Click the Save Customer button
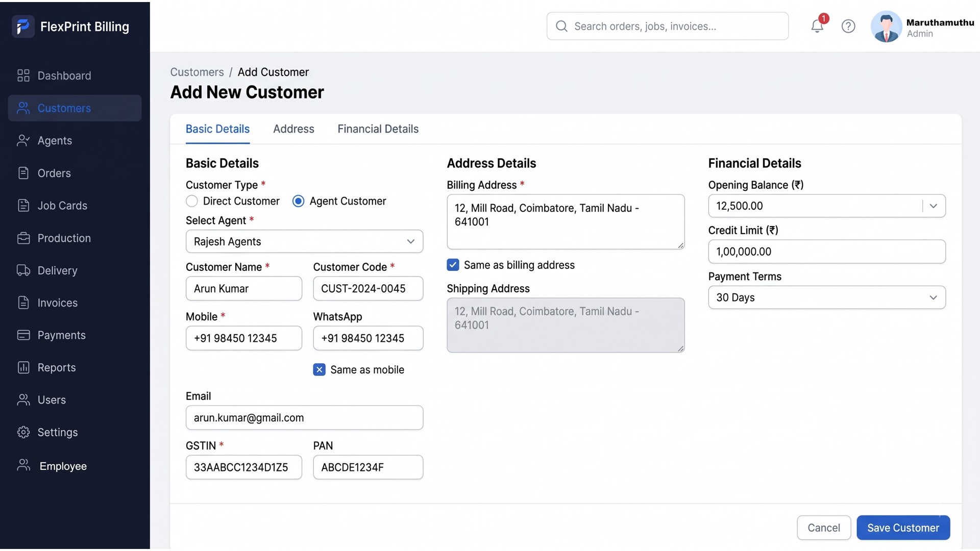 (x=903, y=528)
